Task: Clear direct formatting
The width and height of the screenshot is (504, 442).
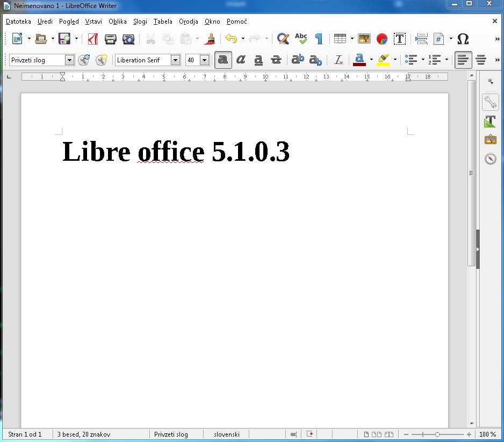Action: click(x=338, y=60)
